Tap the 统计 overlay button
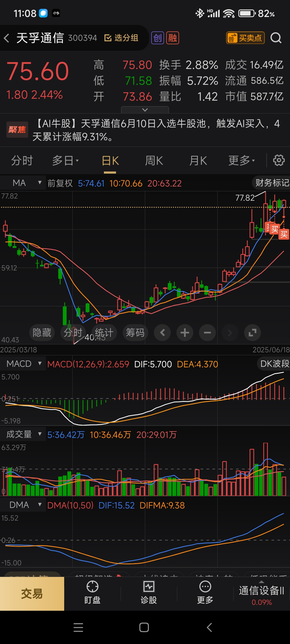The image size is (290, 644). (104, 333)
